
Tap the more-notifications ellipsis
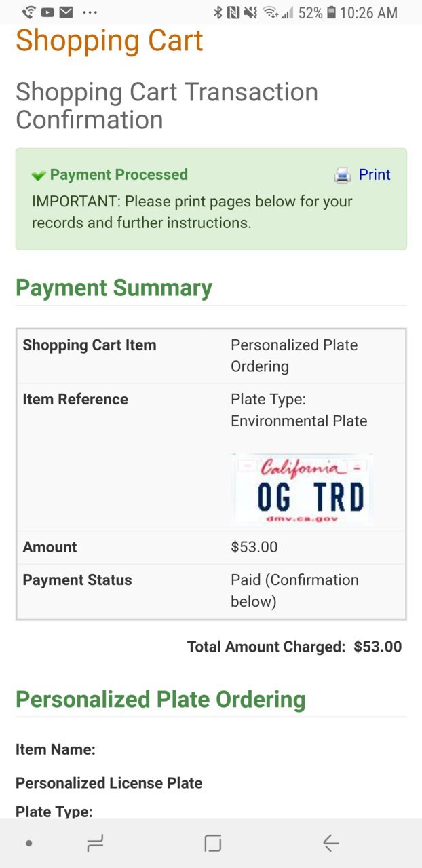tap(90, 12)
